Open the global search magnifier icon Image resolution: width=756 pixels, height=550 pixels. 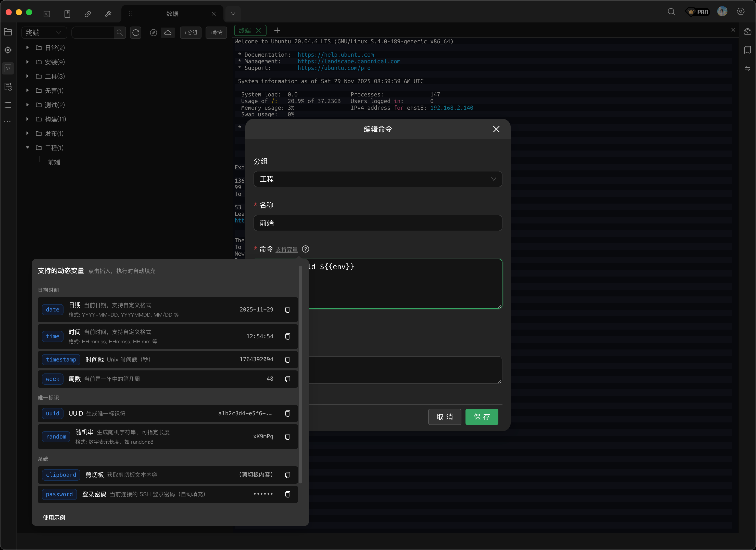671,12
